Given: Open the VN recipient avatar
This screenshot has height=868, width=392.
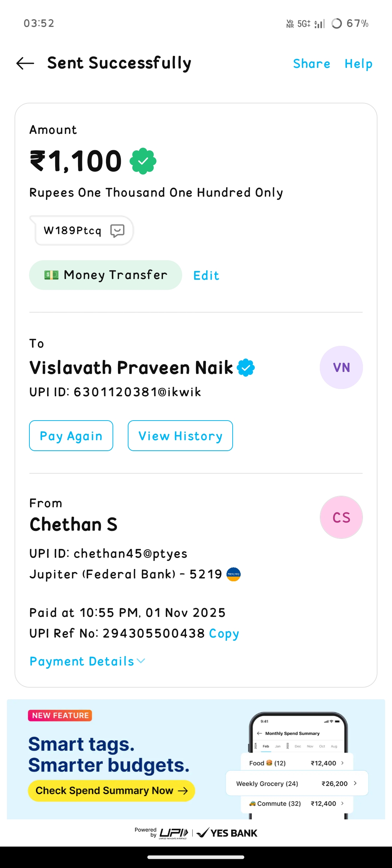Looking at the screenshot, I should tap(341, 367).
